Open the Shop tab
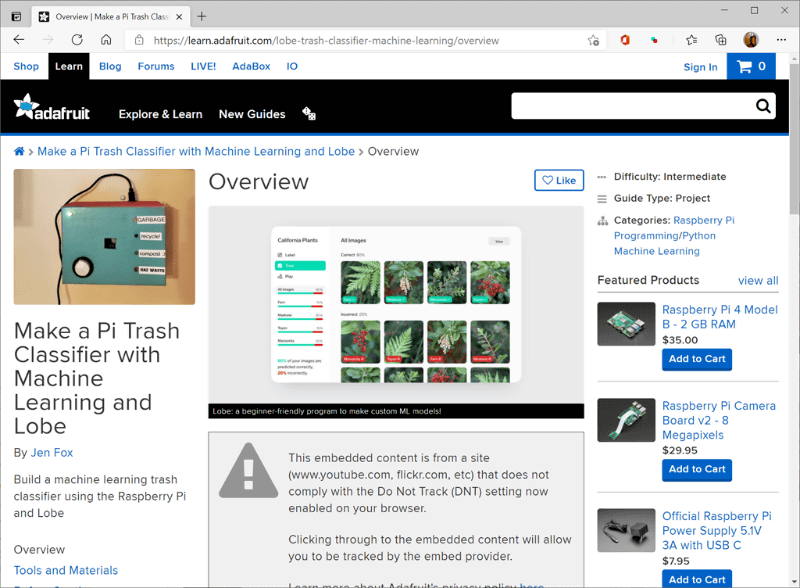This screenshot has width=800, height=588. coord(26,66)
